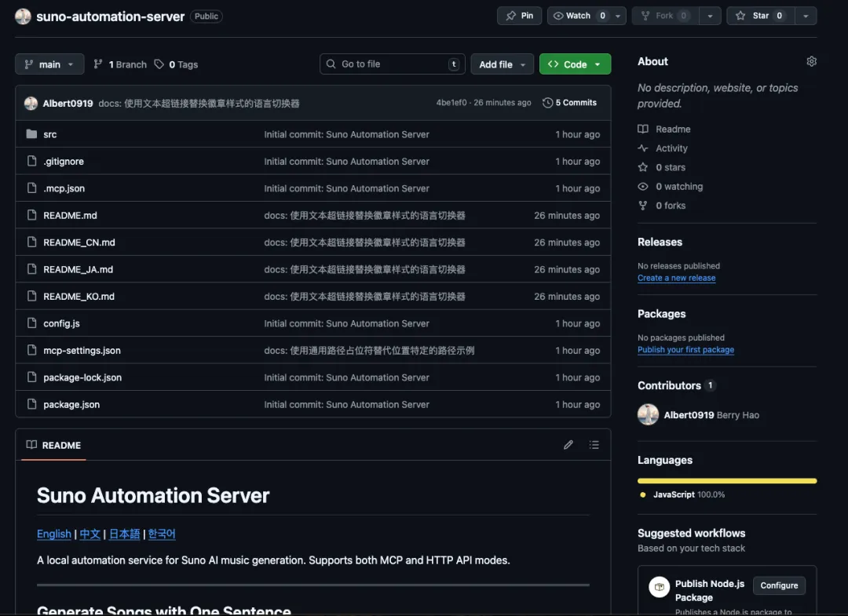Open the JavaScript 100.0% language link
The width and height of the screenshot is (848, 616).
click(683, 494)
